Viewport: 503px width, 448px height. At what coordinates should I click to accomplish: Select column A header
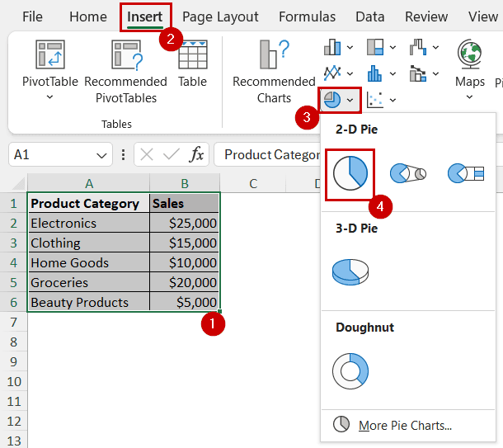(x=89, y=183)
